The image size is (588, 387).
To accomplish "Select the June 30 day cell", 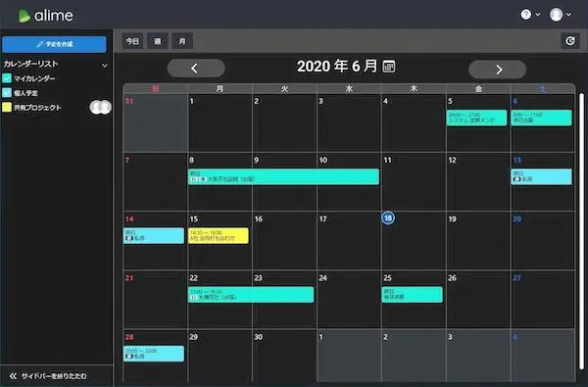I will pyautogui.click(x=284, y=357).
